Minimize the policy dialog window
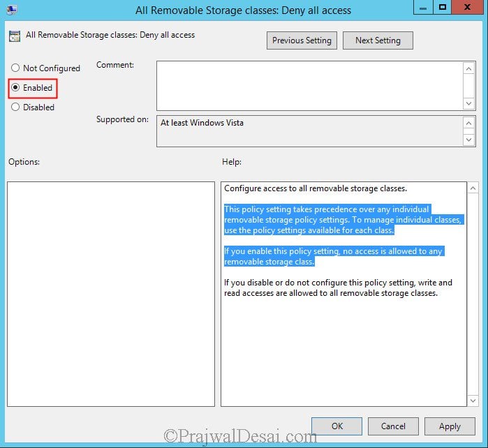 click(423, 7)
